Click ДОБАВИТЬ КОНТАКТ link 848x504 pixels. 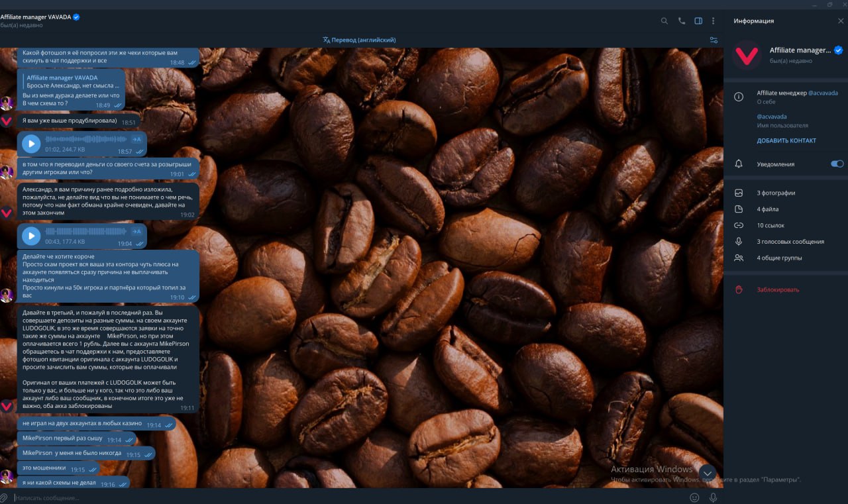tap(786, 140)
